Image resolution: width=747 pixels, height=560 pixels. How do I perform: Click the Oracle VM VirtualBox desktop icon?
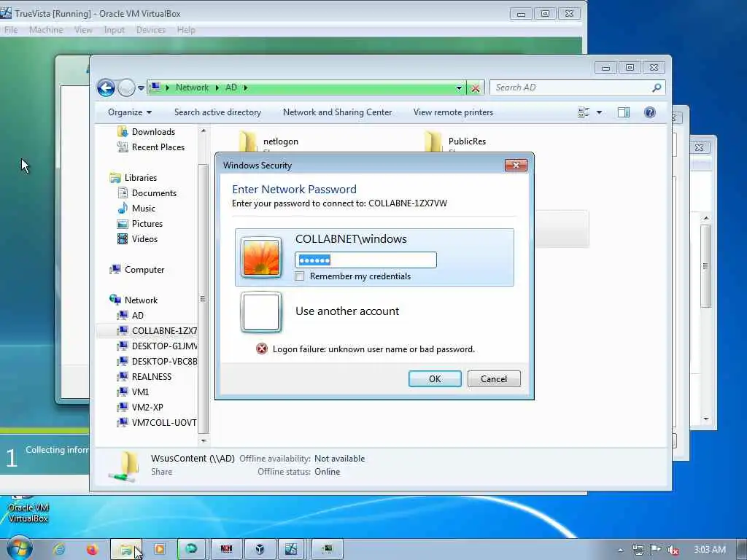coord(28,510)
